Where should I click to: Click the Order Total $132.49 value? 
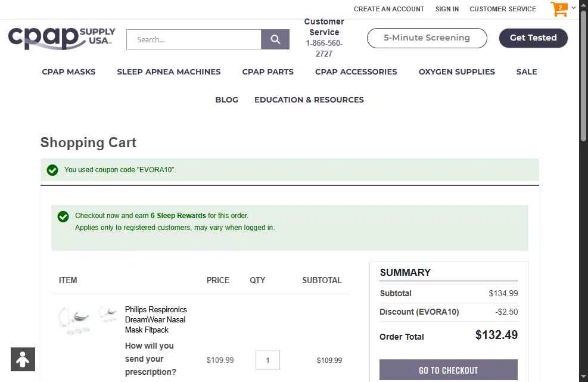point(496,335)
